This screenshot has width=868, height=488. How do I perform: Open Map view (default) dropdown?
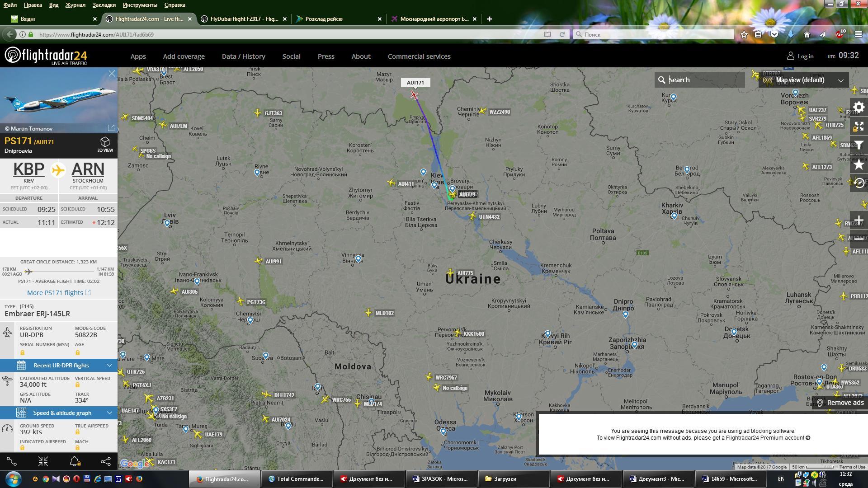pyautogui.click(x=803, y=80)
